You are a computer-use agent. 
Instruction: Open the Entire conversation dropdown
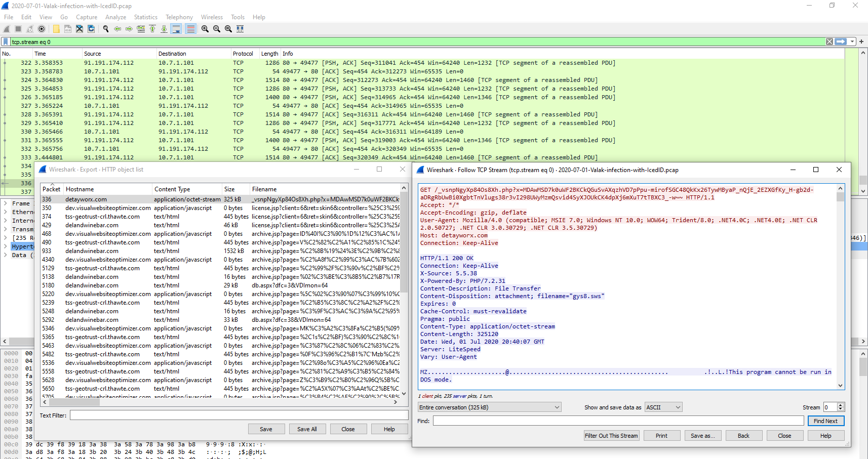tap(489, 407)
